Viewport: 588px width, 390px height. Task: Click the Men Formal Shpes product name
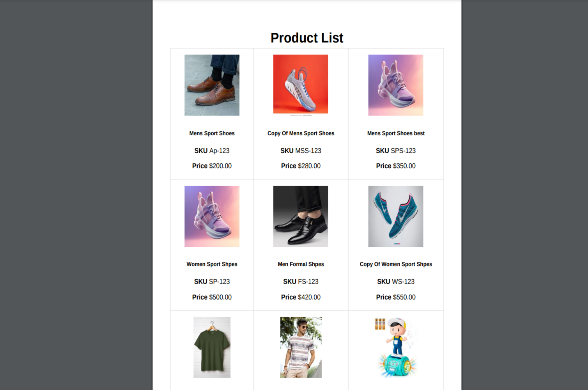point(301,264)
